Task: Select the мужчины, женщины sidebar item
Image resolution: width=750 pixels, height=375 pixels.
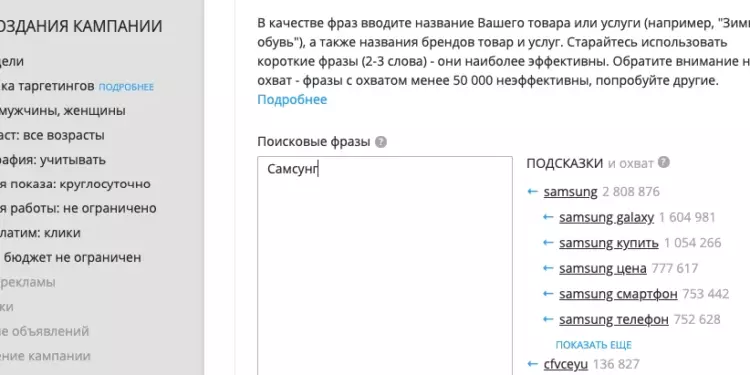Action: 63,110
